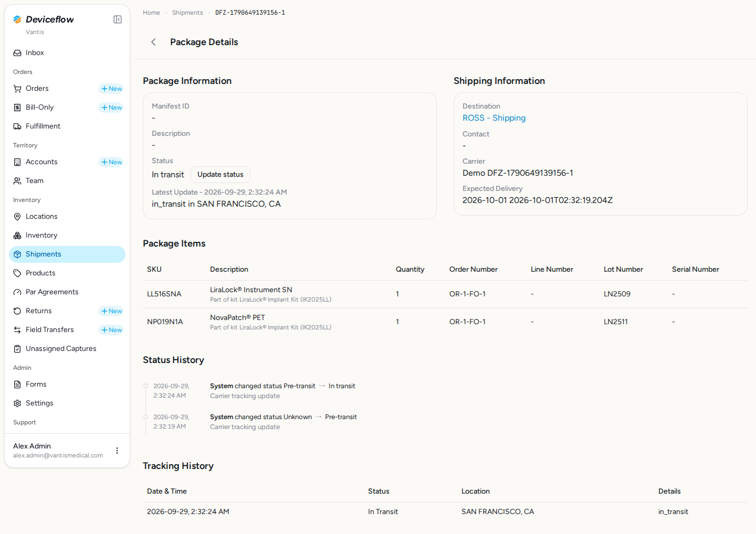Screen dimensions: 756x534
Task: Click the Fulfillment truck icon
Action: (17, 126)
